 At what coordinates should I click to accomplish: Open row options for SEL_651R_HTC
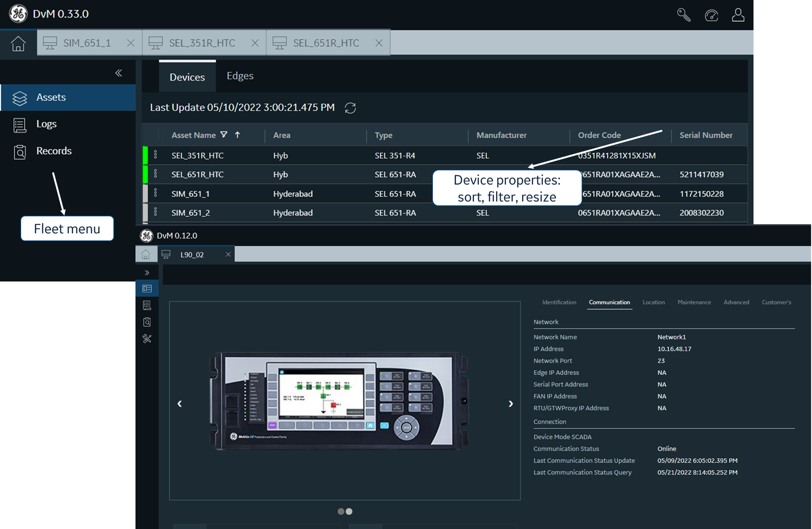point(155,174)
